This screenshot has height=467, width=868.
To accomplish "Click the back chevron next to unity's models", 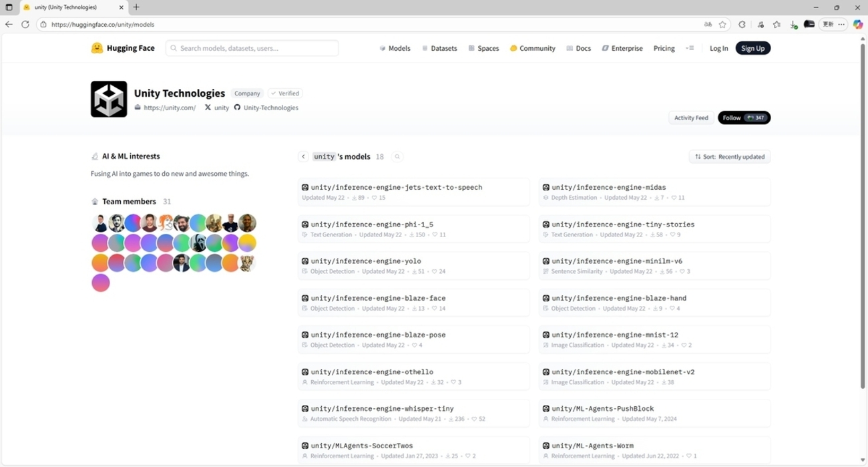I will [303, 156].
